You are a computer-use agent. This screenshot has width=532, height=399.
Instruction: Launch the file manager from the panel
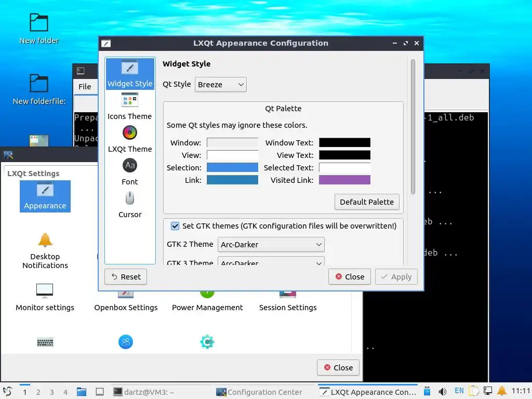[x=82, y=392]
